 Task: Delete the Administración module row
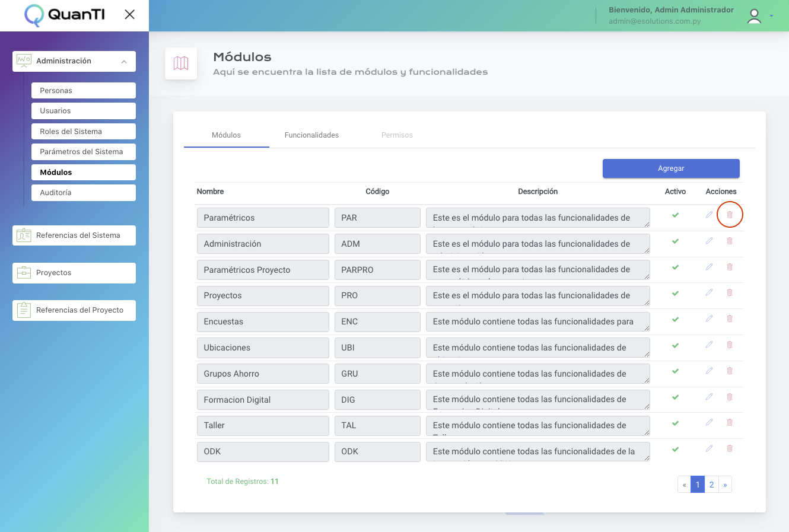pyautogui.click(x=730, y=241)
